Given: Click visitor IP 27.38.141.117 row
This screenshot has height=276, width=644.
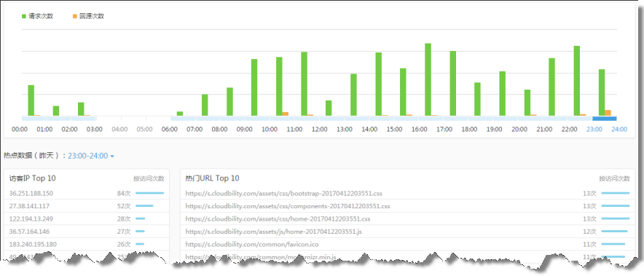Looking at the screenshot, I should (87, 206).
